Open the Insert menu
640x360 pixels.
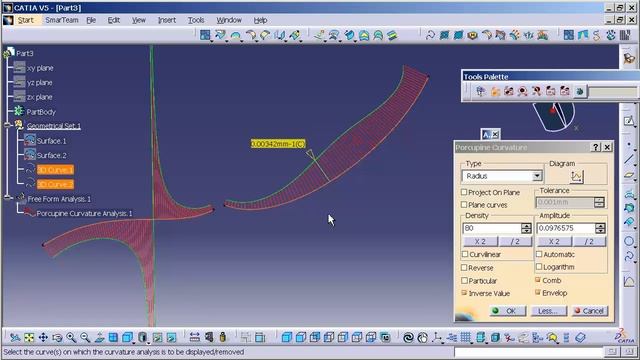[167, 20]
